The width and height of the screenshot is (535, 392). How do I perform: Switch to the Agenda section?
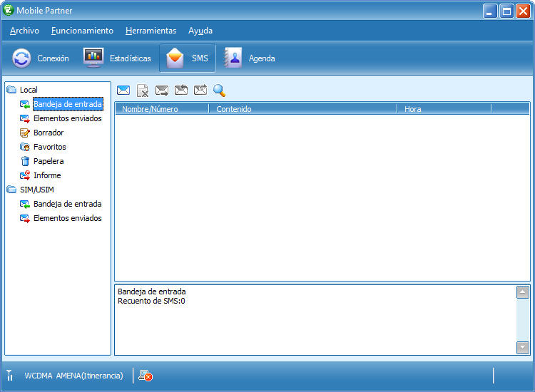(x=250, y=58)
